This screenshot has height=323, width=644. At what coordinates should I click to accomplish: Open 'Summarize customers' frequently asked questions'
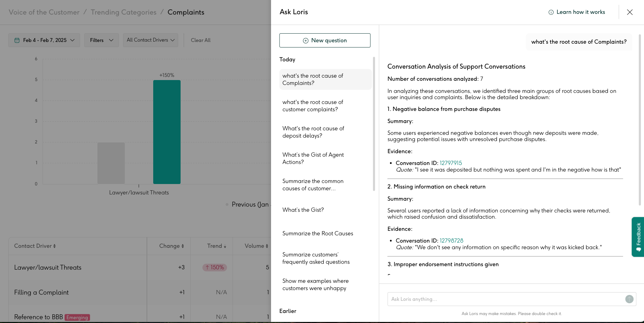(x=325, y=258)
